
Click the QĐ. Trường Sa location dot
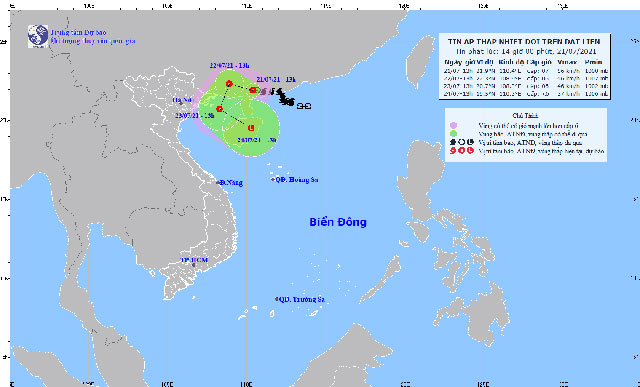click(277, 299)
